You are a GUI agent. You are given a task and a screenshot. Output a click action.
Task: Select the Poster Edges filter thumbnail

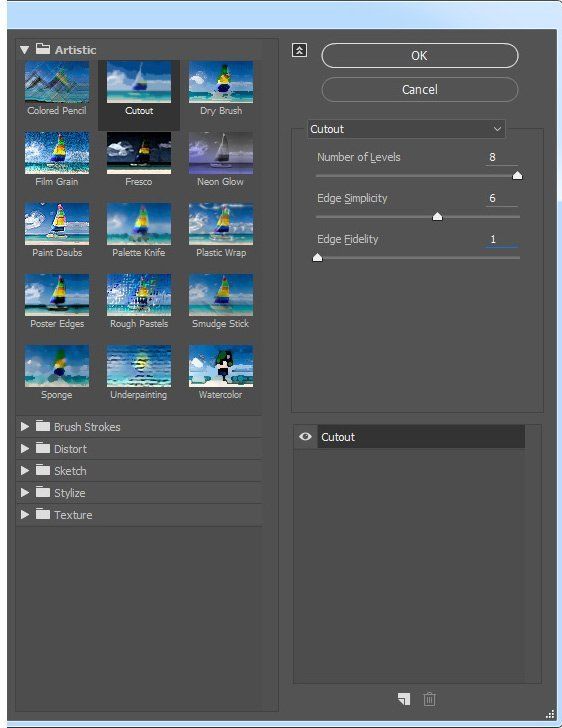pos(57,295)
